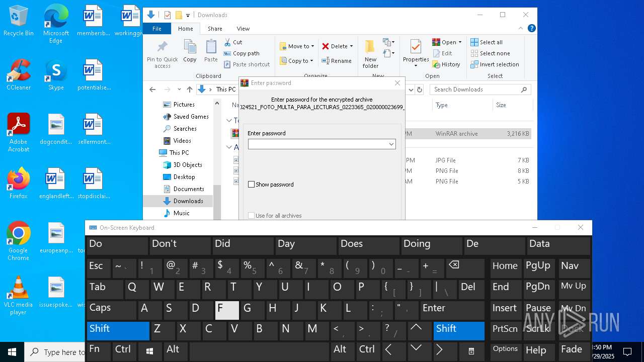Expand Open dropdown in ribbon
The image size is (644, 362).
point(460,42)
